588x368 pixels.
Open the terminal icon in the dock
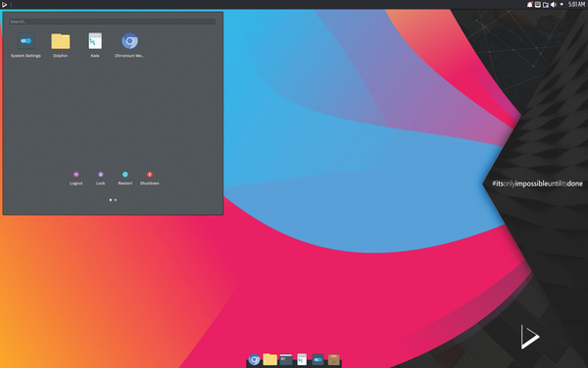pos(286,359)
